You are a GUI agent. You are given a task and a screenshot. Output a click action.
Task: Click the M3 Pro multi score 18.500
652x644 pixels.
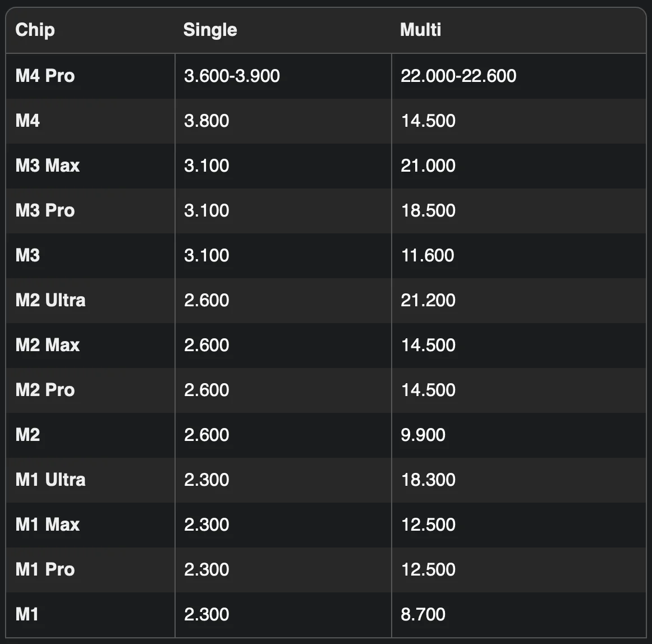click(x=428, y=210)
